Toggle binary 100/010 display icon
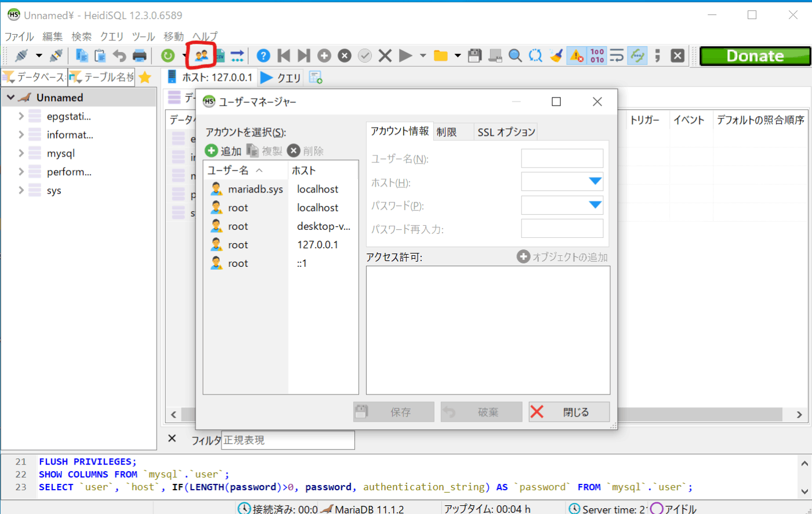812x514 pixels. (597, 56)
